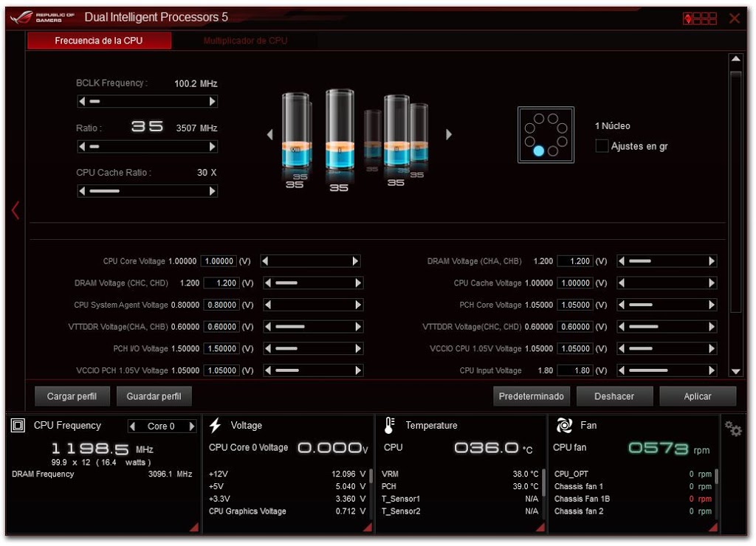This screenshot has width=756, height=546.
Task: Decrease CPU Cache Ratio with left arrow
Action: [82, 191]
